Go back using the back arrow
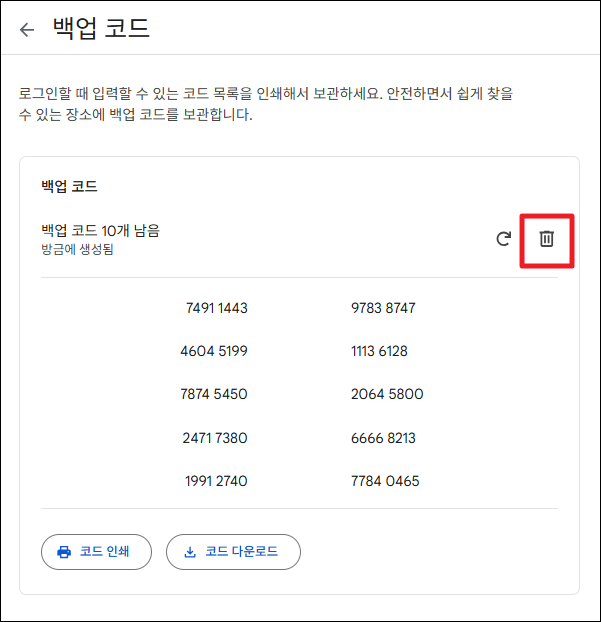This screenshot has height=622, width=601. click(27, 29)
